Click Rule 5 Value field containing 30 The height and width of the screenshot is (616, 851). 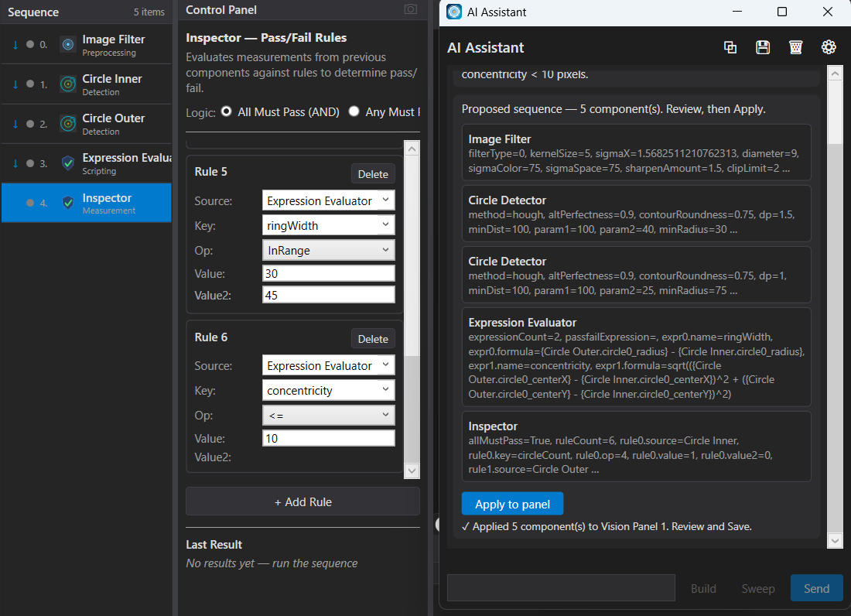[328, 273]
